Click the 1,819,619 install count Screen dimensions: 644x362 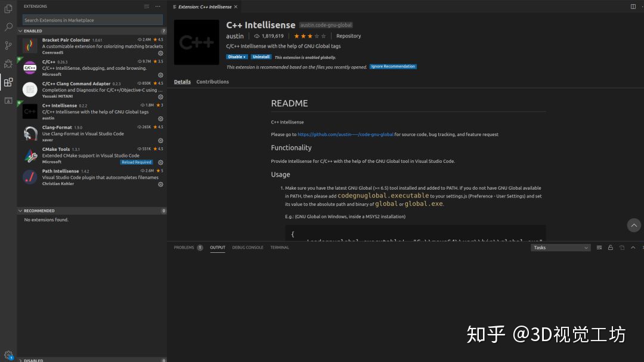pyautogui.click(x=268, y=36)
